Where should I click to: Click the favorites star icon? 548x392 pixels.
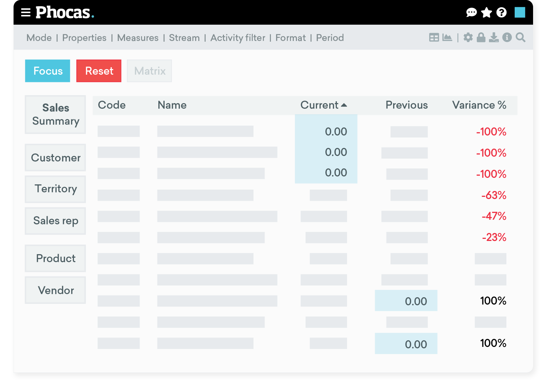(487, 13)
